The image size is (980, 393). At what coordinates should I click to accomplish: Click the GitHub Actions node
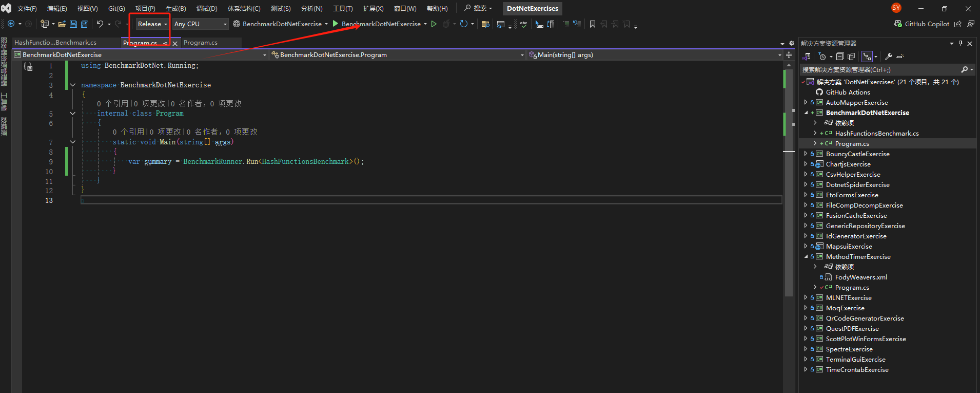tap(848, 92)
